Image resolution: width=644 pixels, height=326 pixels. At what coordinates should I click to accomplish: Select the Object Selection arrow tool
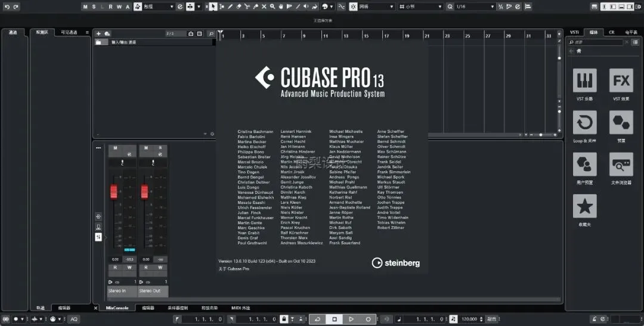[x=213, y=7]
